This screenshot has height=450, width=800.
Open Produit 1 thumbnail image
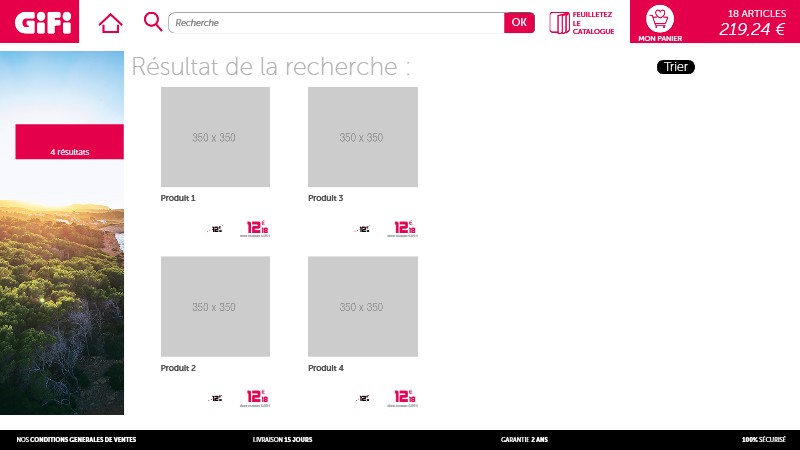(x=214, y=137)
